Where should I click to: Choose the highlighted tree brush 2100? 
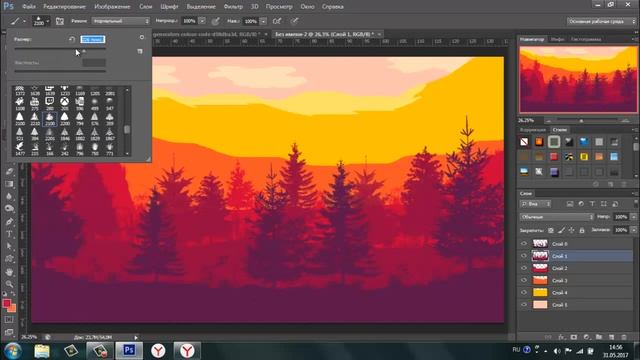coord(49,119)
